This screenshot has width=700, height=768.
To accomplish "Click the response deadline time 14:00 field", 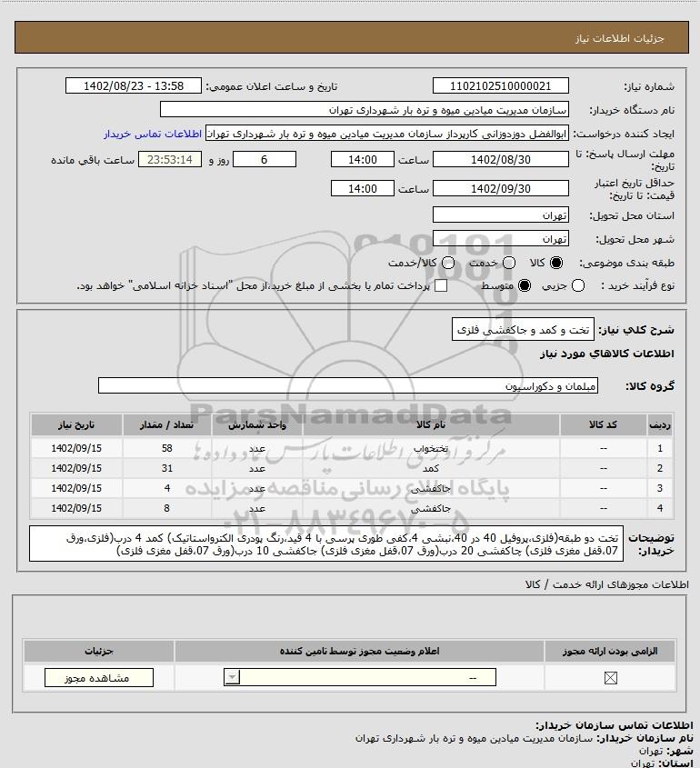I will coord(363,160).
